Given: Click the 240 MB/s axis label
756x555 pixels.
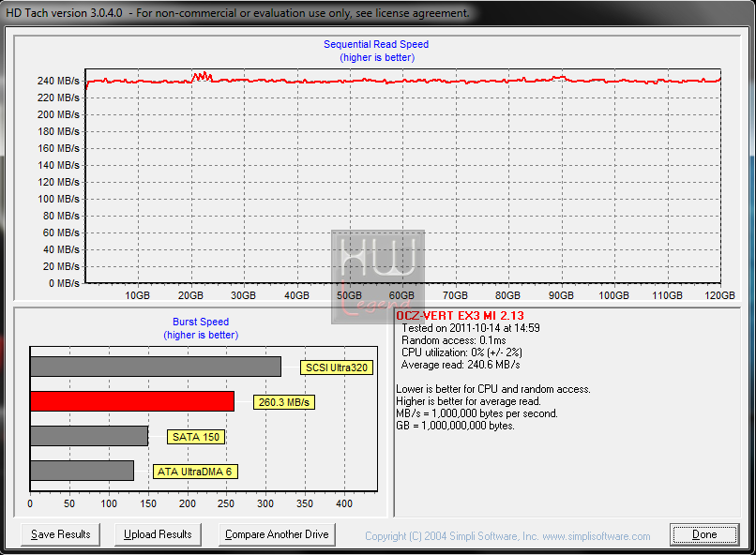Looking at the screenshot, I should tap(58, 81).
